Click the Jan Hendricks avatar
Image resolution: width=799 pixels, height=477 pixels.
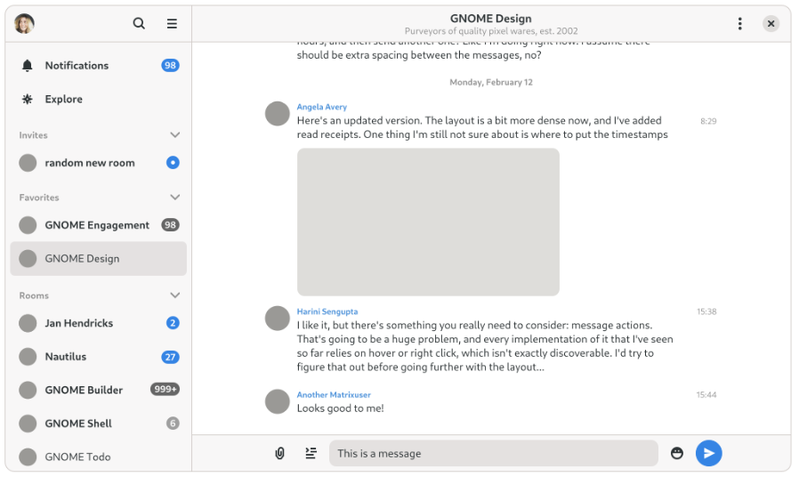(x=28, y=323)
